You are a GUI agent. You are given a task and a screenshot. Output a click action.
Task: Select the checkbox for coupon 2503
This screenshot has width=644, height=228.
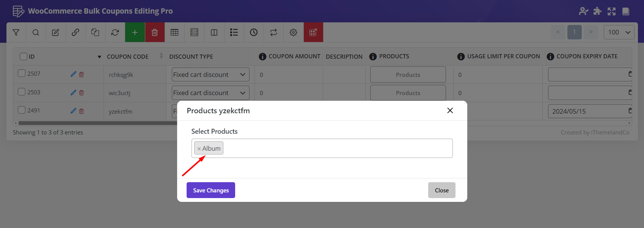22,92
